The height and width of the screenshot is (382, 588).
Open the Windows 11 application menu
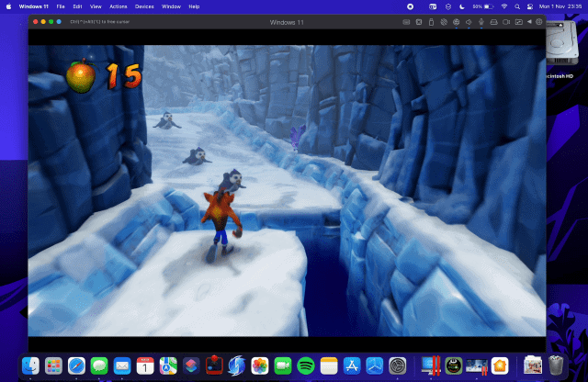(33, 6)
